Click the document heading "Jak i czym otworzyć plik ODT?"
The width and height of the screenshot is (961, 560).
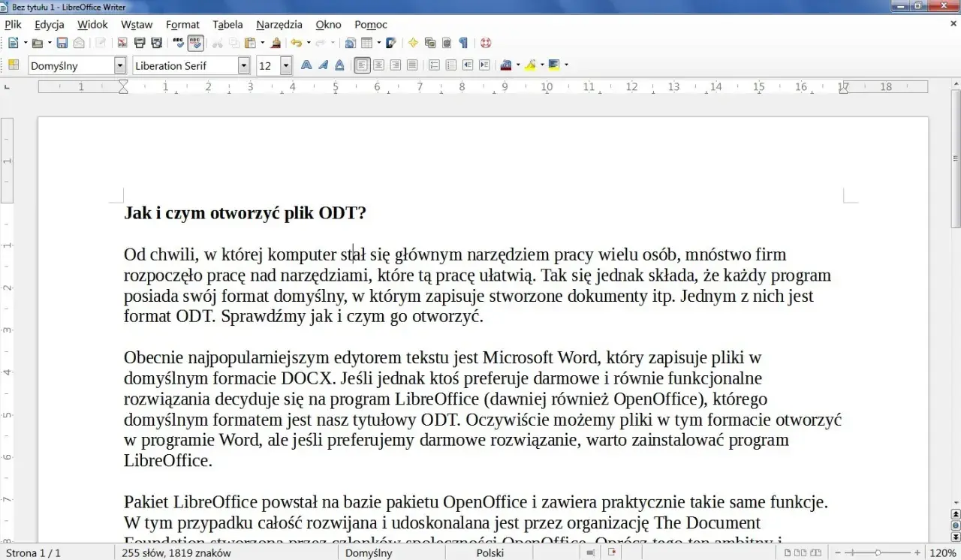click(245, 213)
